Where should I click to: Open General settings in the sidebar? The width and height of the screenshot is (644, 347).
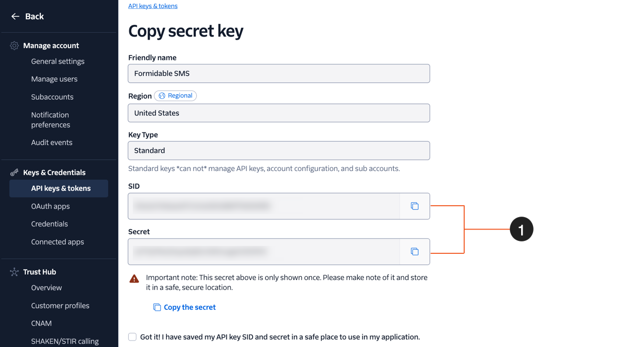pyautogui.click(x=58, y=61)
